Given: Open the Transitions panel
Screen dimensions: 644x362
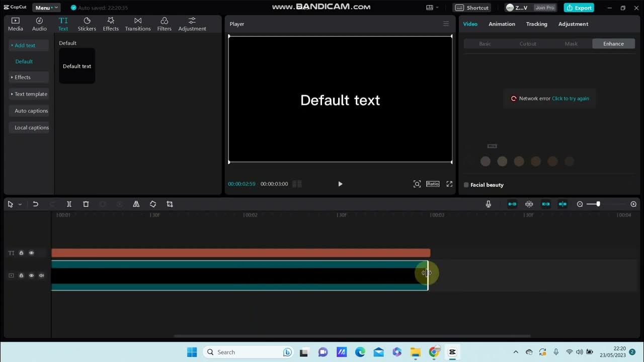Looking at the screenshot, I should pyautogui.click(x=138, y=24).
